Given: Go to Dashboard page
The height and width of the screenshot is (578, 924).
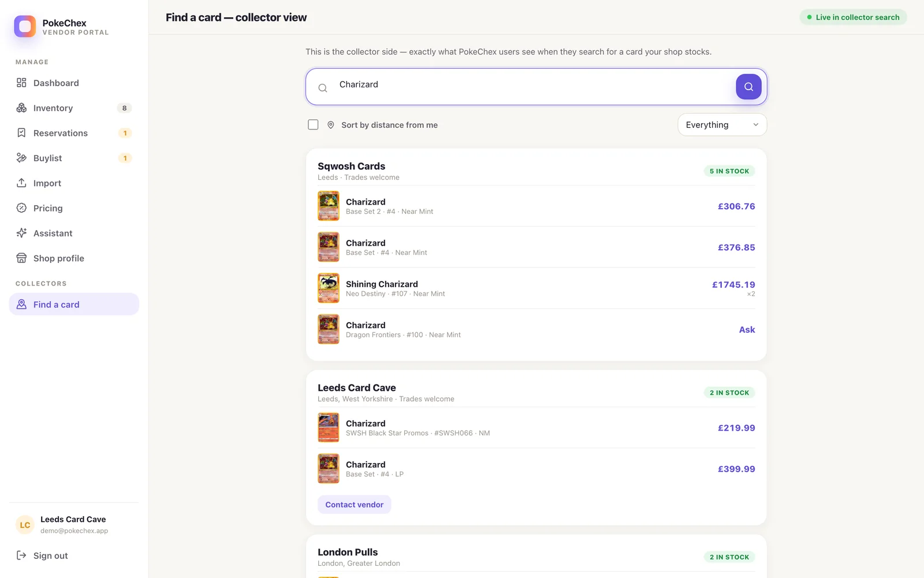Looking at the screenshot, I should coord(74,83).
